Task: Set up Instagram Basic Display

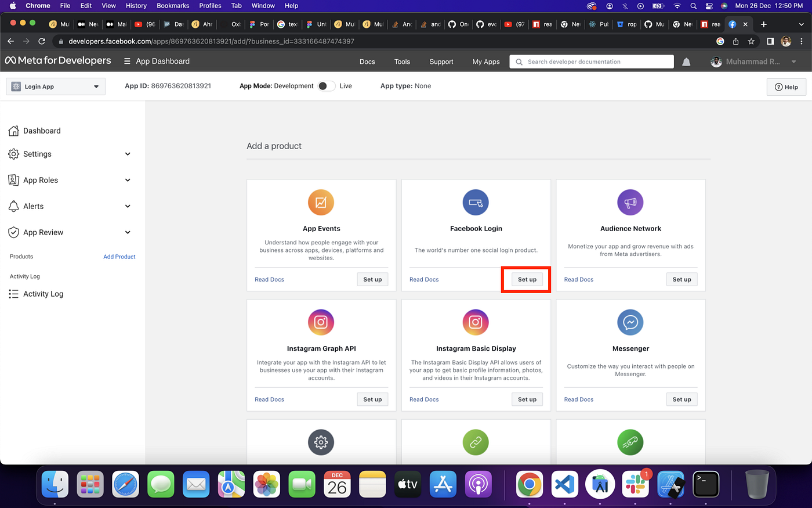Action: tap(527, 399)
